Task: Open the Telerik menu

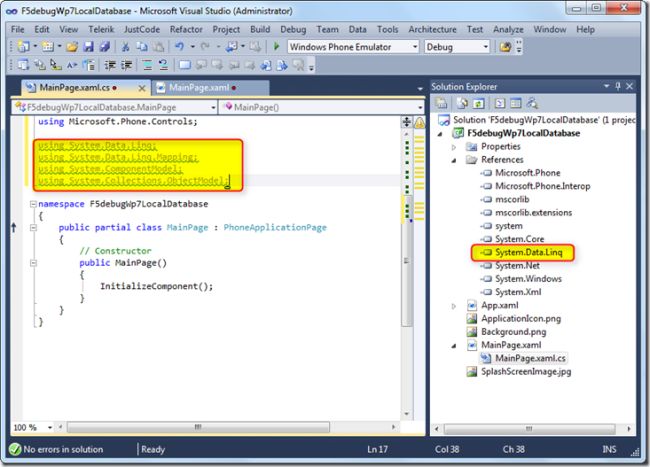Action: click(101, 29)
